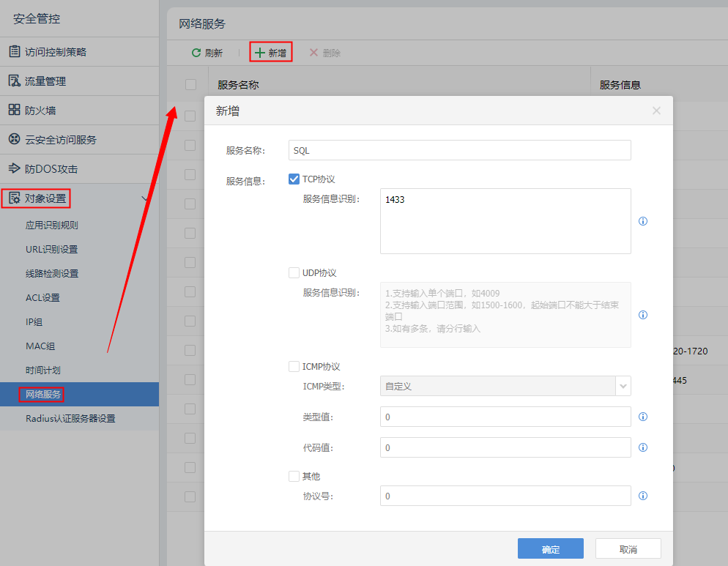Open 访问控制策略 in the sidebar
Image resolution: width=728 pixels, height=566 pixels.
[56, 52]
